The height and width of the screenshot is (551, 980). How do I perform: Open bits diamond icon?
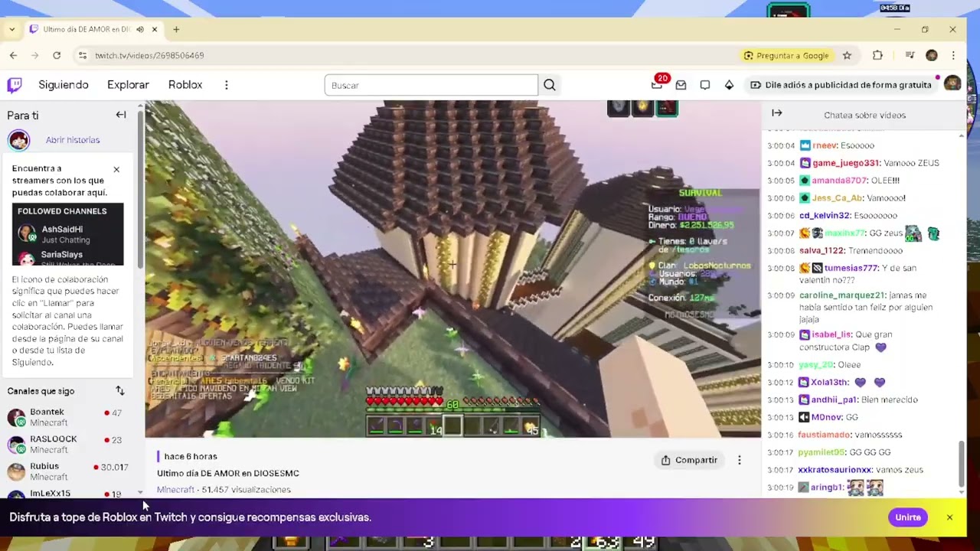[729, 85]
